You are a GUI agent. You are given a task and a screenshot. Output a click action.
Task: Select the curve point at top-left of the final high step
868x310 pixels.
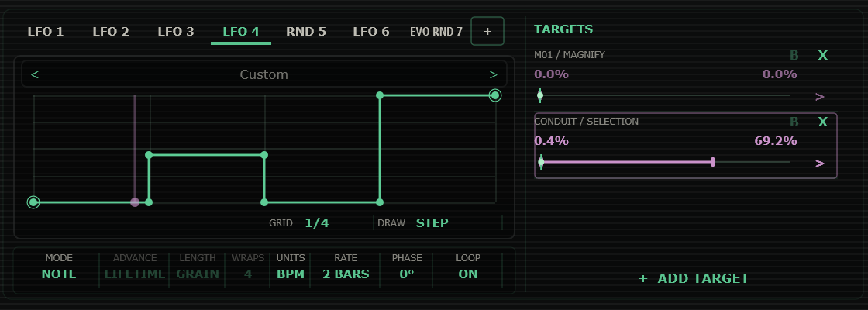coord(380,96)
